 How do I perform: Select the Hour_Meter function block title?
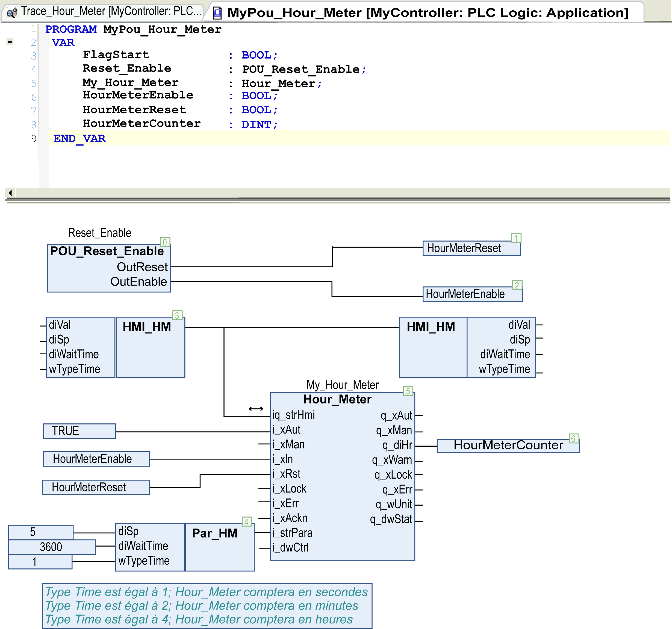[337, 399]
